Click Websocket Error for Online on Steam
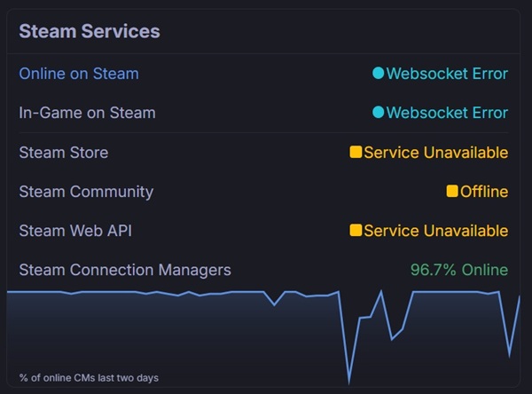 tap(447, 74)
